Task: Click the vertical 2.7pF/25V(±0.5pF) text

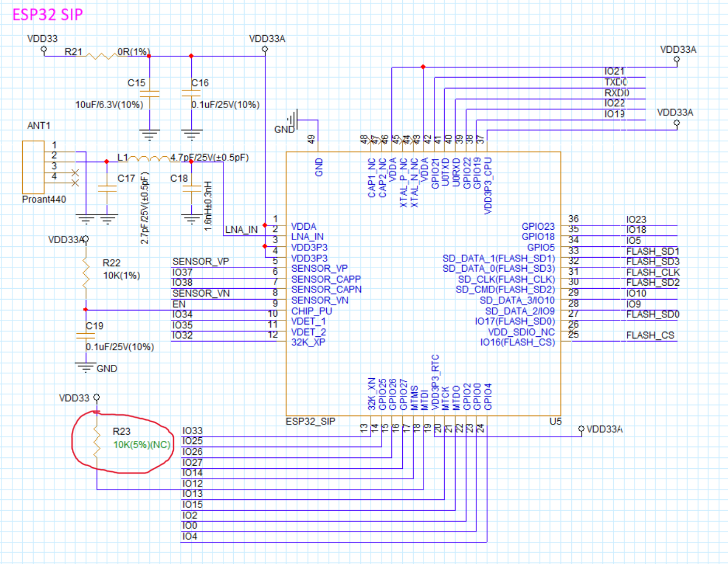Action: click(x=145, y=209)
